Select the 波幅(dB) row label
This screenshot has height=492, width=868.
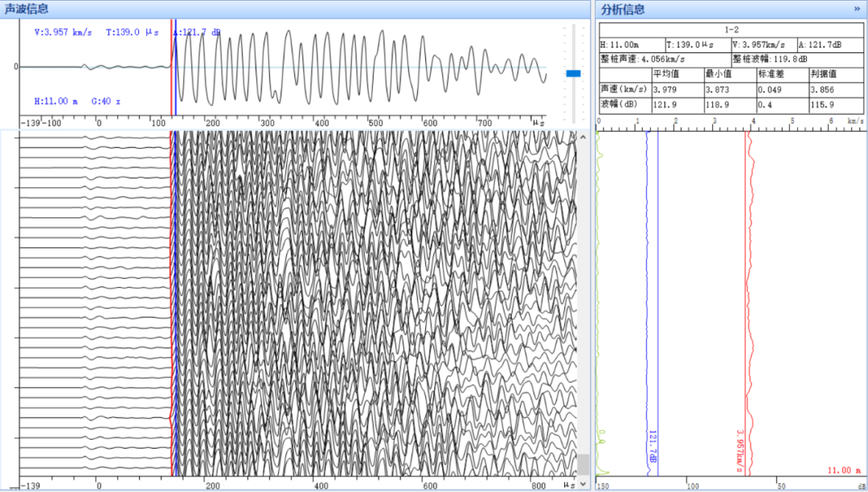[x=625, y=105]
